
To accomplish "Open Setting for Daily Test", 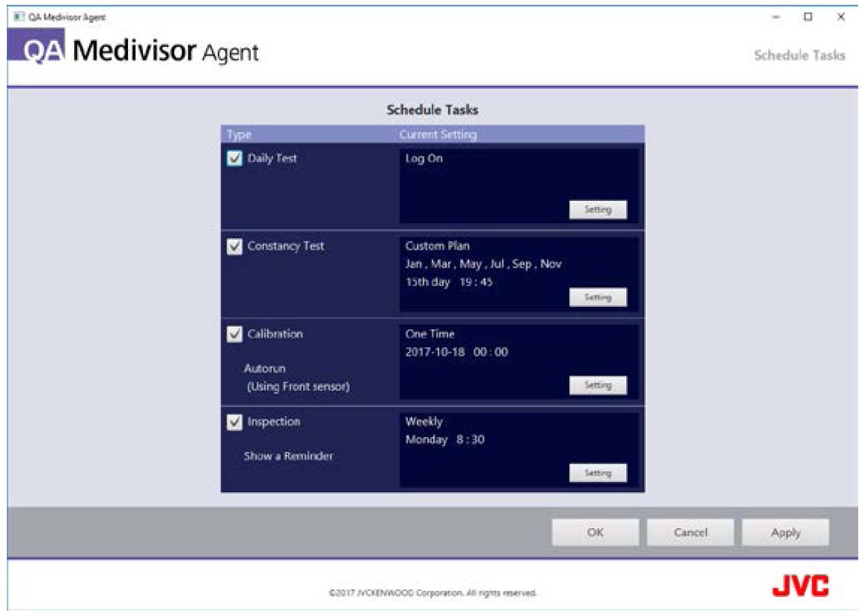I will 597,210.
